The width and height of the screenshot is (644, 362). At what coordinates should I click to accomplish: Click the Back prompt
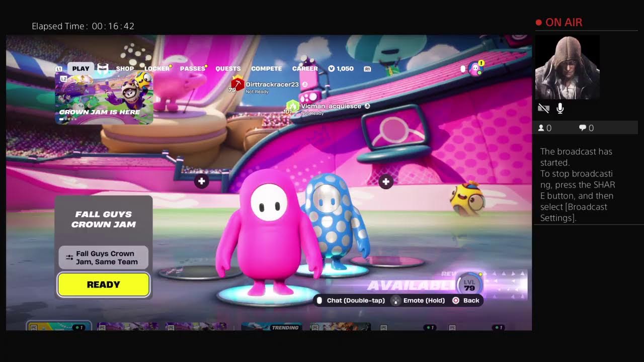pos(465,300)
